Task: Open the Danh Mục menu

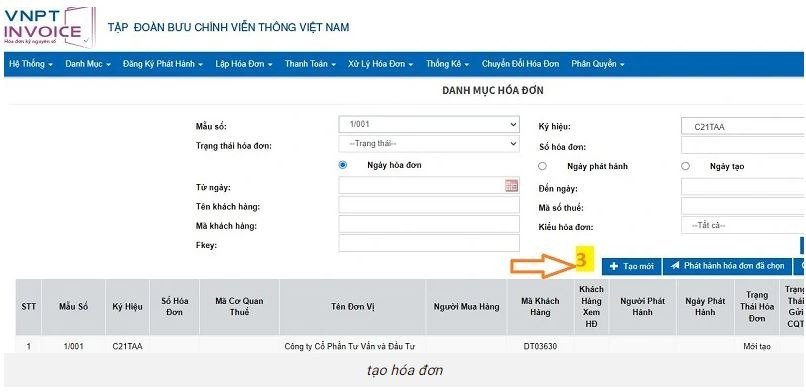Action: click(x=88, y=64)
